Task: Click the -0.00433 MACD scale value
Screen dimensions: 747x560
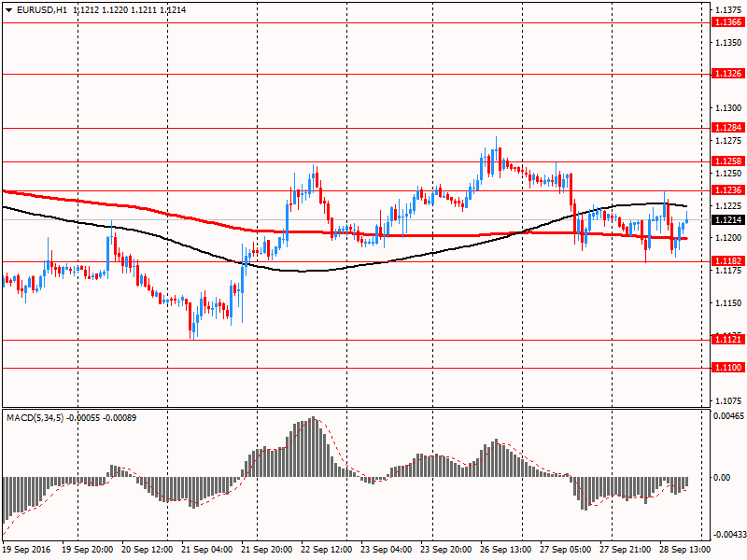Action: coord(729,535)
